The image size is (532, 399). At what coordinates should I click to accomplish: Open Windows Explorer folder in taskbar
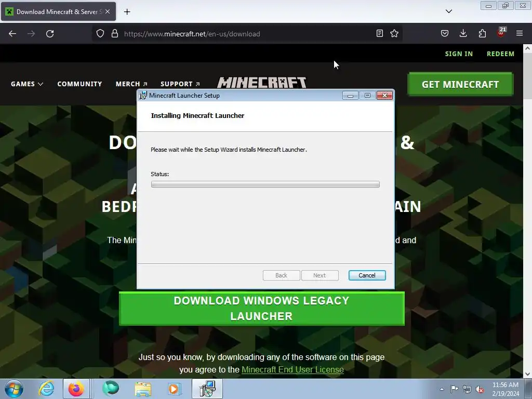[143, 389]
